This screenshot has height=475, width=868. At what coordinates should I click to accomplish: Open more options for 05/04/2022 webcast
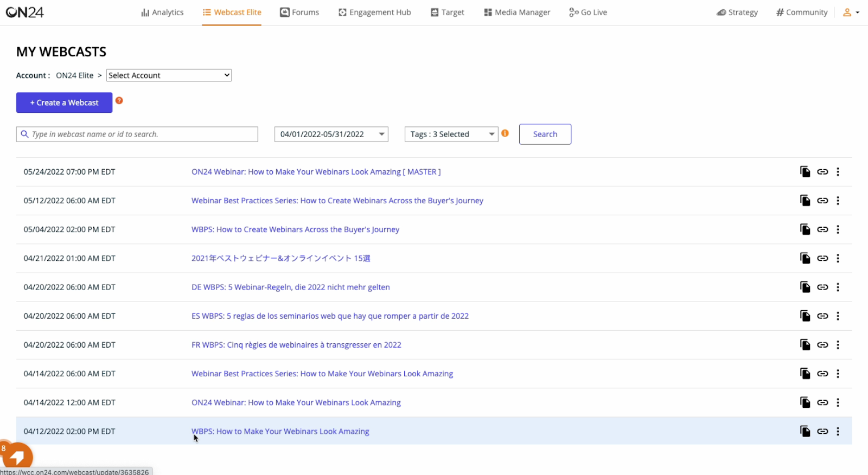pyautogui.click(x=838, y=229)
